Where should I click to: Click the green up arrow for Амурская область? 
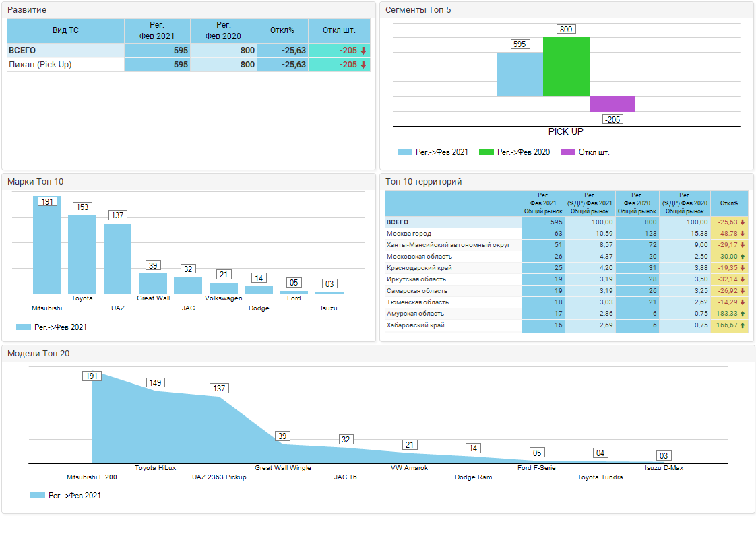(743, 314)
